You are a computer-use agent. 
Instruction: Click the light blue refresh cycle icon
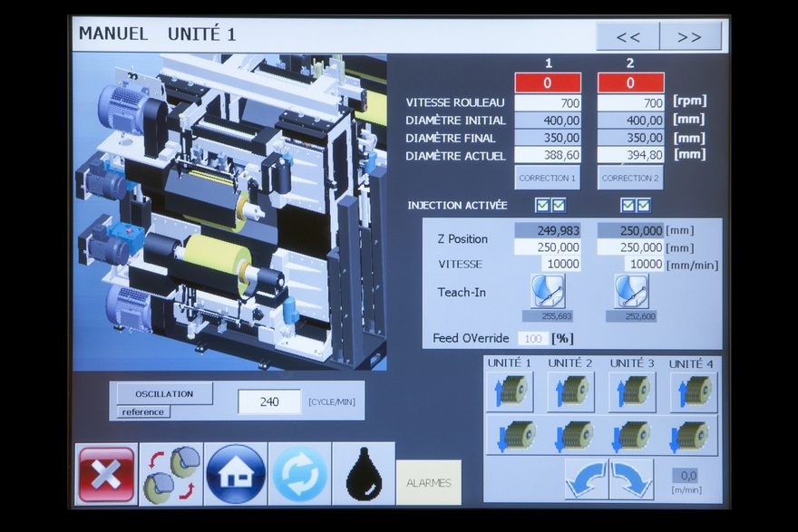click(x=299, y=474)
